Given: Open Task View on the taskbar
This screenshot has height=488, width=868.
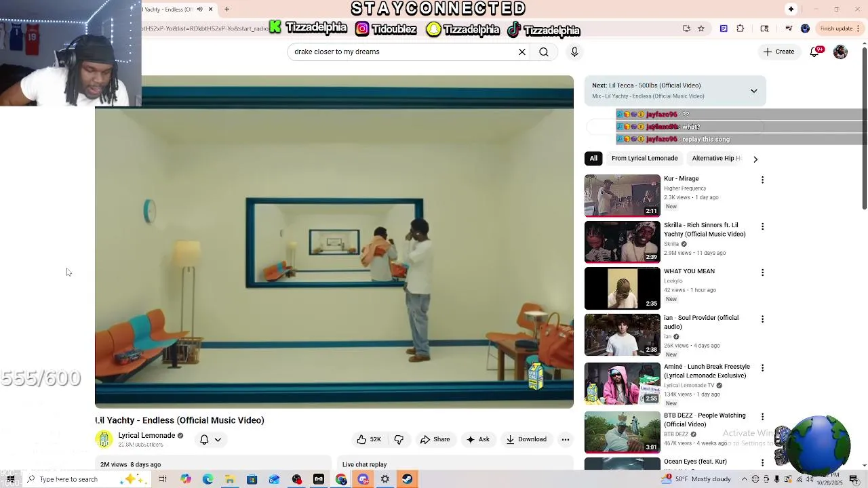Looking at the screenshot, I should tap(163, 479).
